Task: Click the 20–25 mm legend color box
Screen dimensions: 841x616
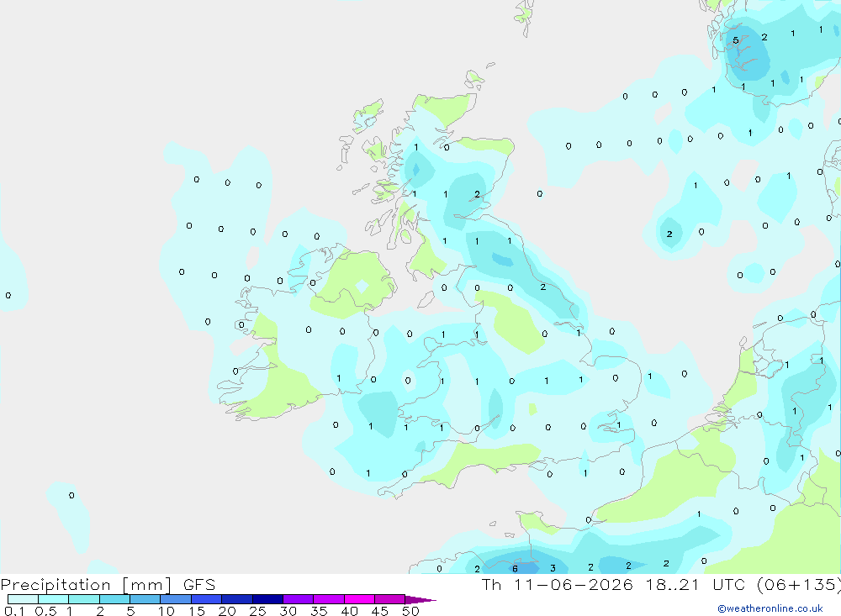Action: point(237,599)
